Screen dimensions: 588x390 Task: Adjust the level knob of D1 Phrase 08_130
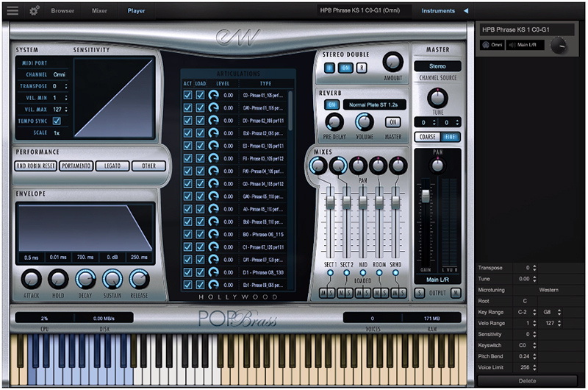pyautogui.click(x=213, y=272)
